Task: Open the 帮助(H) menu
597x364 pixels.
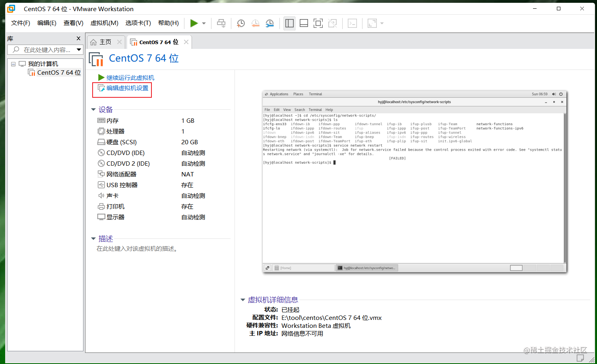Action: 169,23
